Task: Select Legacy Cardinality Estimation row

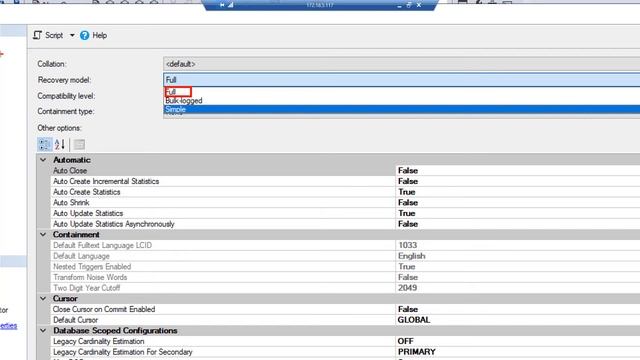Action: click(x=223, y=341)
